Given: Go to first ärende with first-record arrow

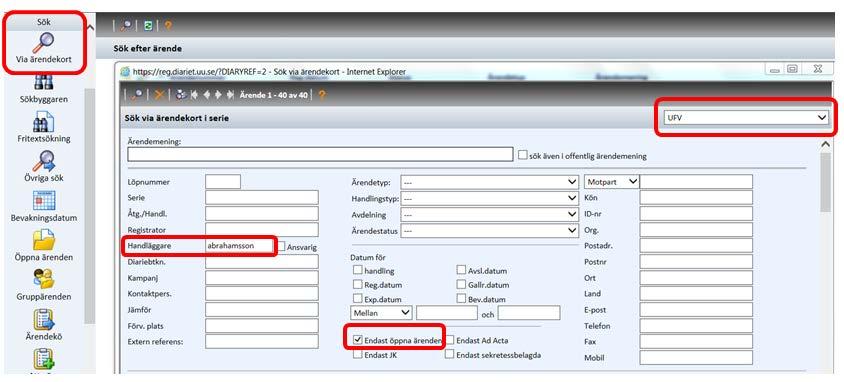Looking at the screenshot, I should 194,94.
